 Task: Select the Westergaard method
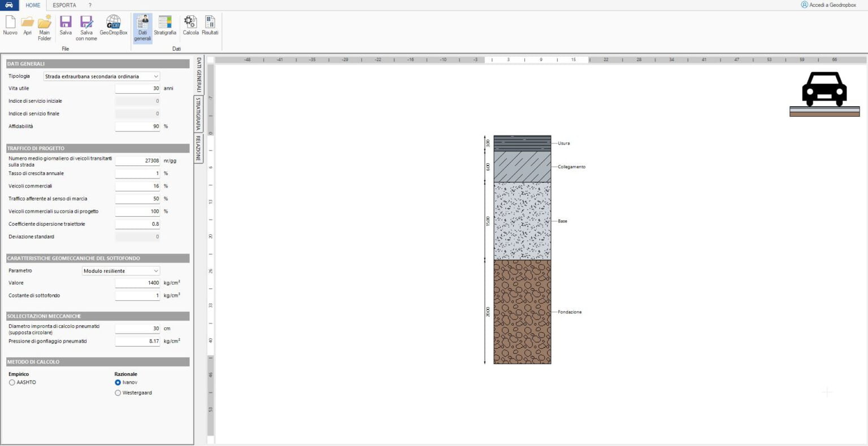(x=118, y=392)
